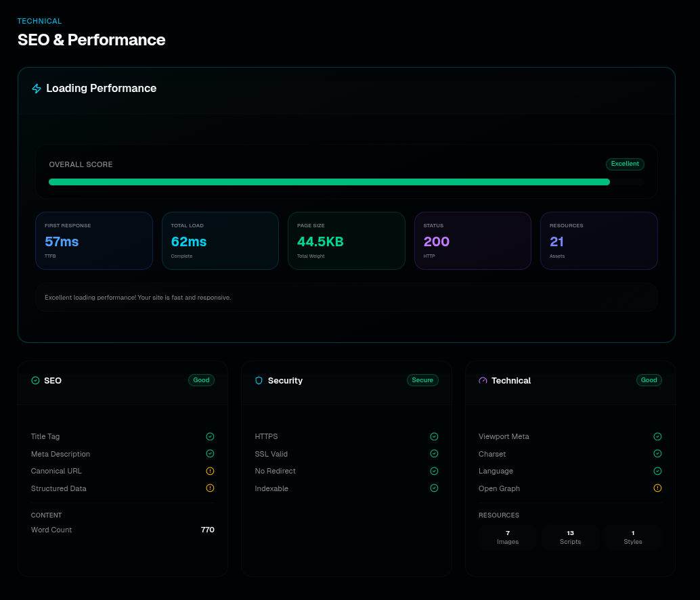Viewport: 700px width, 600px height.
Task: Toggle the check indicator next to Language
Action: click(657, 471)
